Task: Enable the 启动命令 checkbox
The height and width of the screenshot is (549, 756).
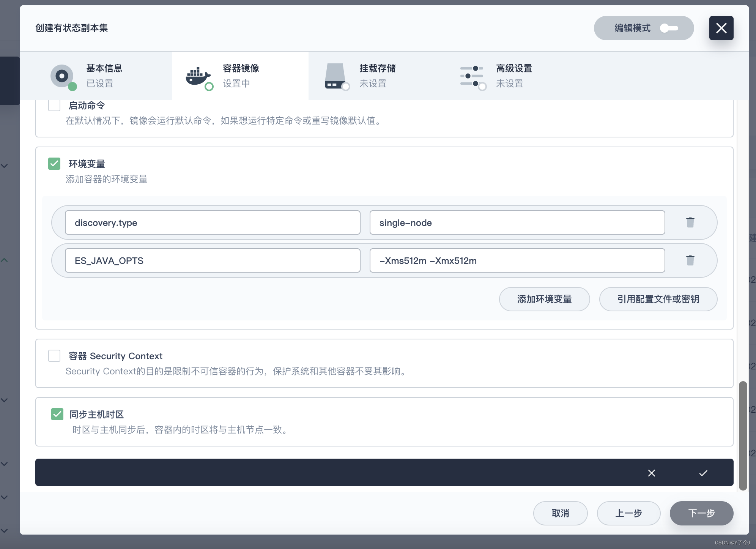Action: (54, 105)
